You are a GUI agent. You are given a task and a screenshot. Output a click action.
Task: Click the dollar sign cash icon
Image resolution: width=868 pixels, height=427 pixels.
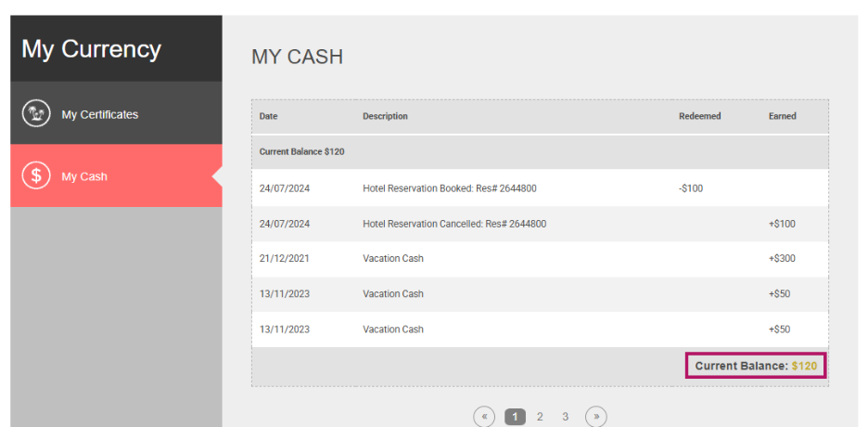click(35, 176)
